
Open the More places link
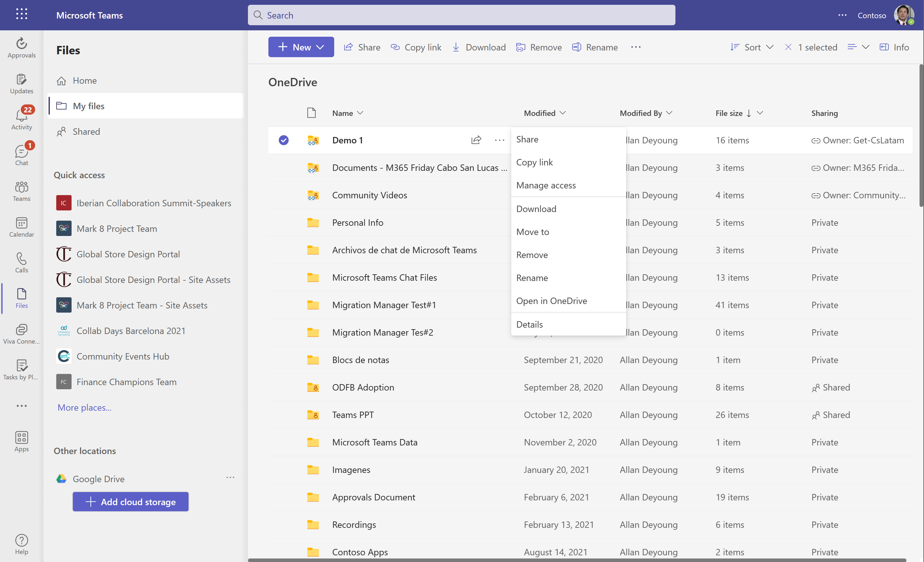pyautogui.click(x=84, y=407)
